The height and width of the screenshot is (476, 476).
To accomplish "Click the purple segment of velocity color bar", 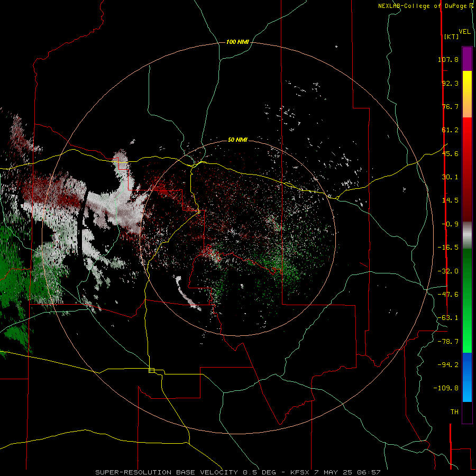I will click(467, 59).
